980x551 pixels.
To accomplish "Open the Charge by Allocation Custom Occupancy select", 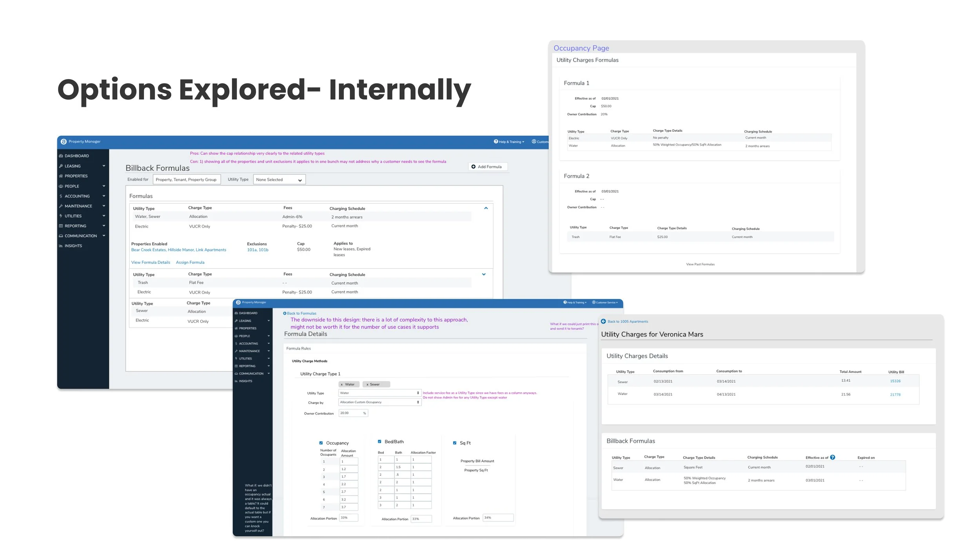I will [379, 402].
